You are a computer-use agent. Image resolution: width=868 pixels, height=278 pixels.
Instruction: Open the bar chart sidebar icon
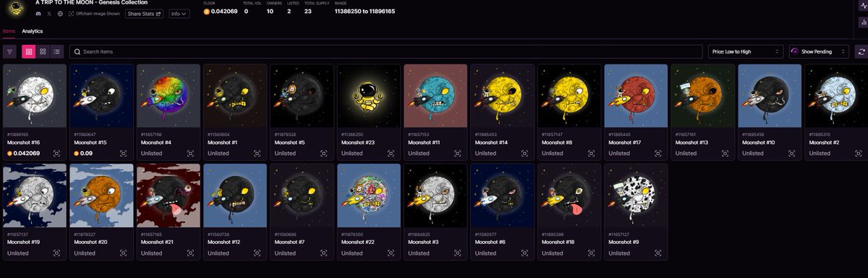[863, 22]
